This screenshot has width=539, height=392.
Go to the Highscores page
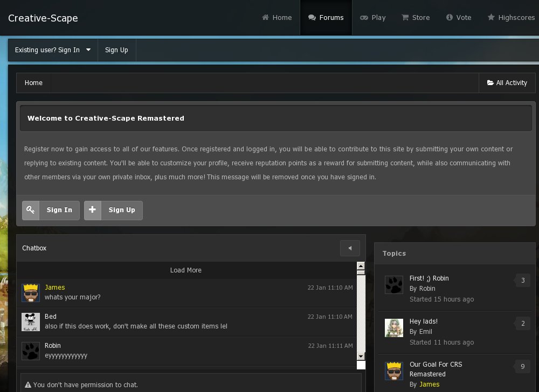[x=510, y=18]
